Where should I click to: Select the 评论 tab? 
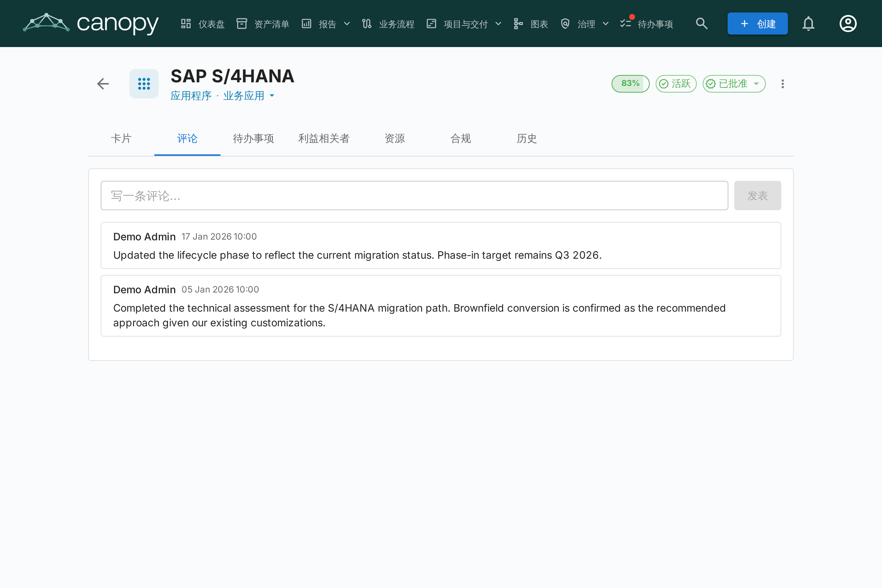coord(187,139)
